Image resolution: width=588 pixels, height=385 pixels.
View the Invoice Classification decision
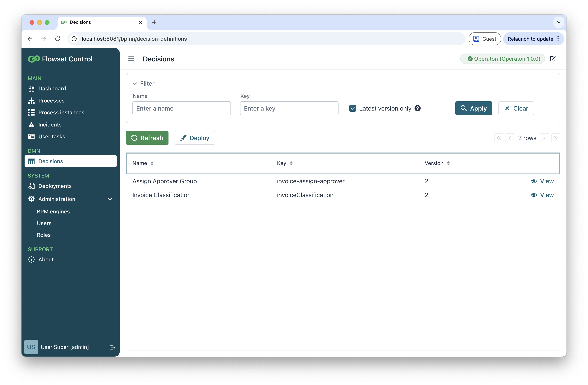click(542, 195)
